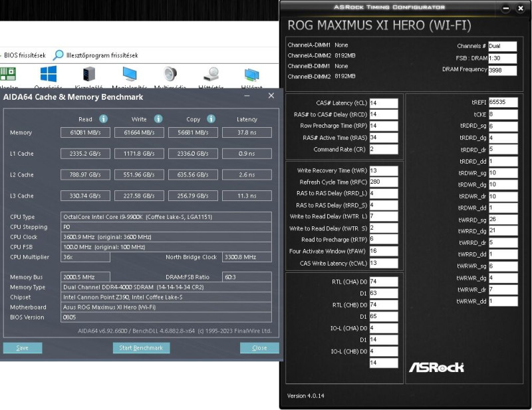Close the AIDA64 benchmark window via X
Screen dimensions: 532x410
point(271,96)
